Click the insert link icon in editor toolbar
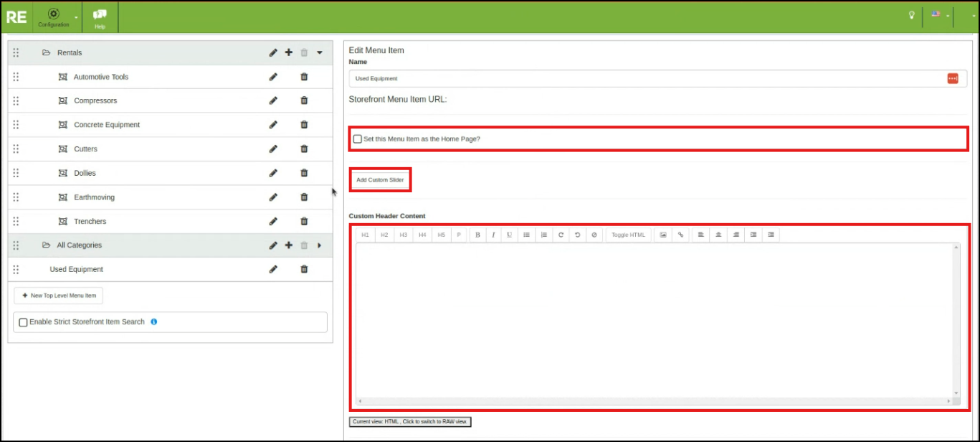 click(680, 235)
